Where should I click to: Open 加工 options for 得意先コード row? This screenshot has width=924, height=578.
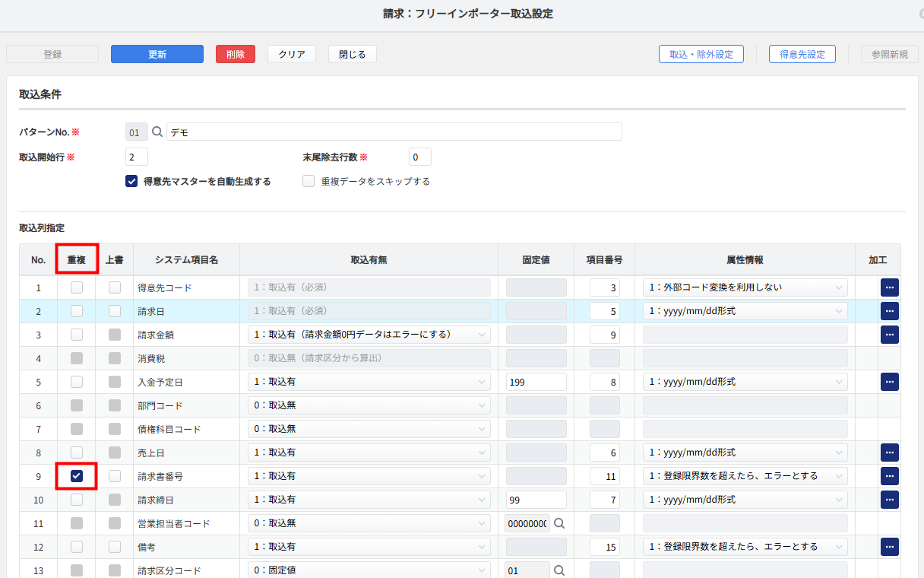pos(889,287)
